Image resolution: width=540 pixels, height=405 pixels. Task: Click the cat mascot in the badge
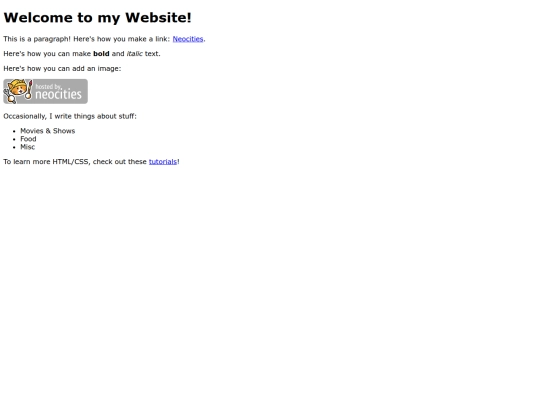pos(18,91)
